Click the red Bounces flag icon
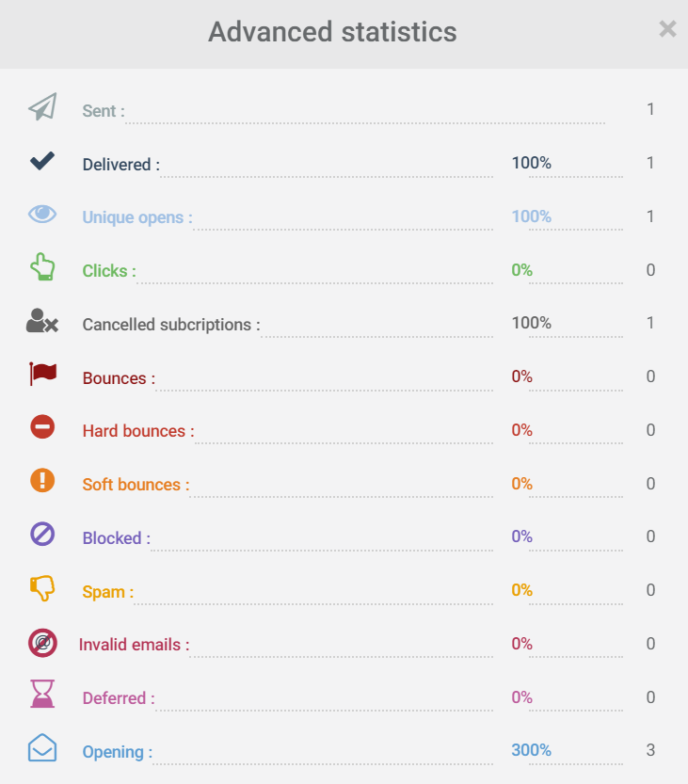The image size is (688, 784). 42,374
